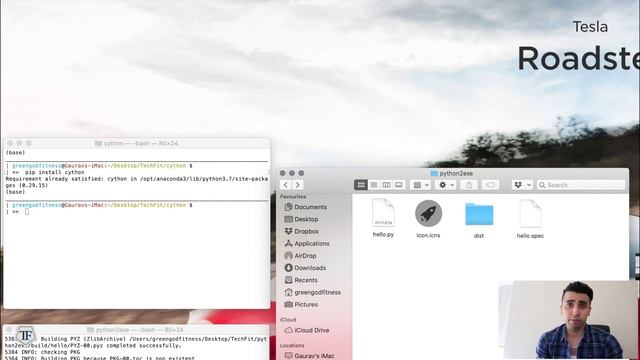640x360 pixels.
Task: Minimize the python2exe Finder window
Action: click(292, 173)
